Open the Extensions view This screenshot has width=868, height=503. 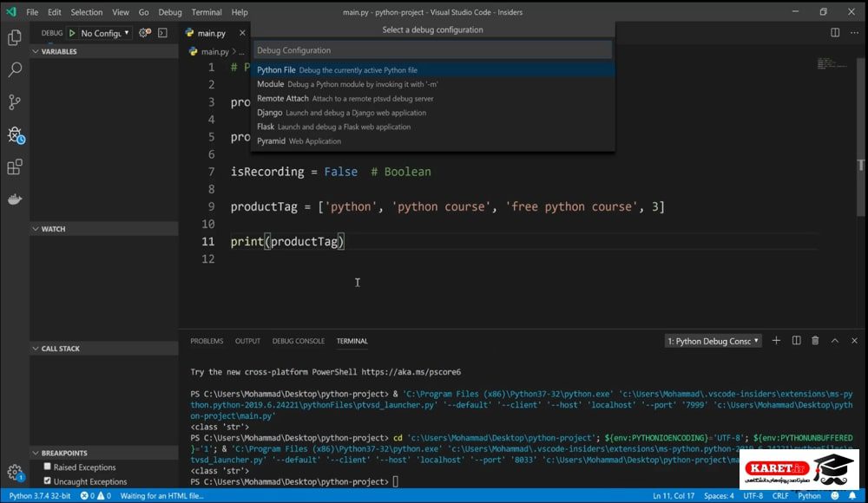(15, 167)
